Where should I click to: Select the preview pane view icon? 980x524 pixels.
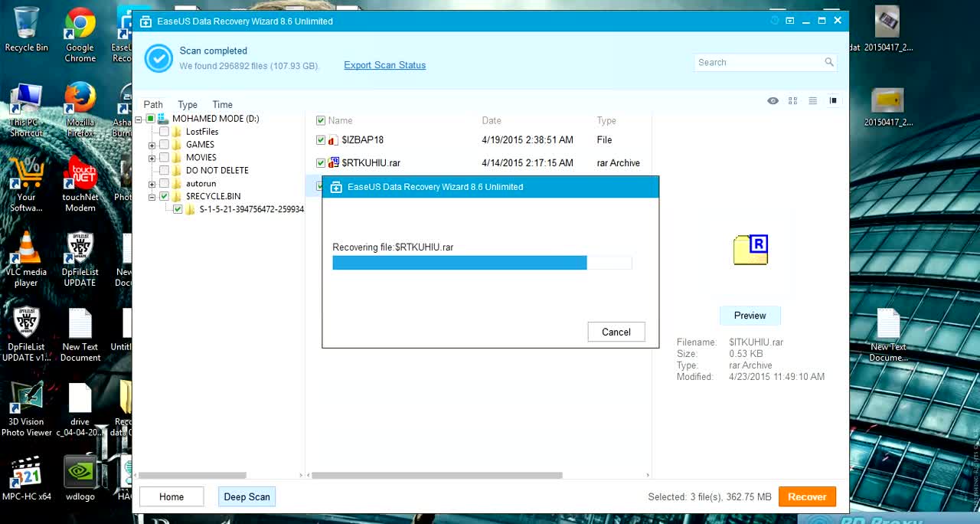click(x=834, y=100)
